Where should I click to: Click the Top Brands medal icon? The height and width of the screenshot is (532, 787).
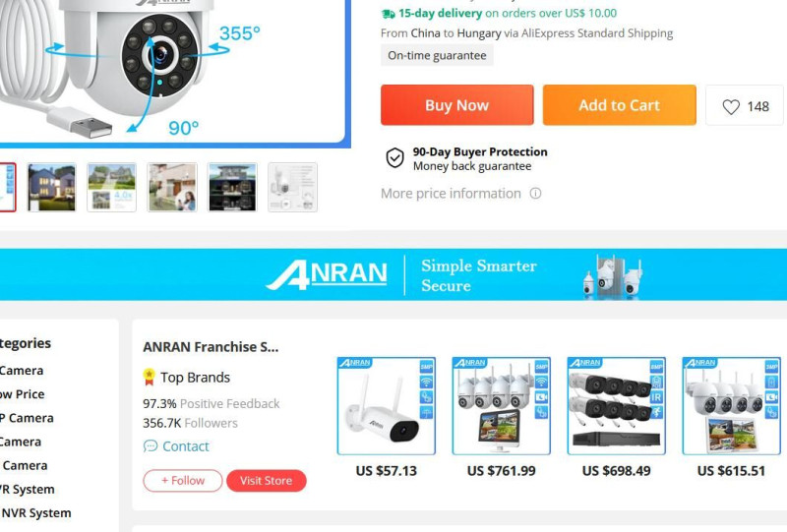point(150,377)
